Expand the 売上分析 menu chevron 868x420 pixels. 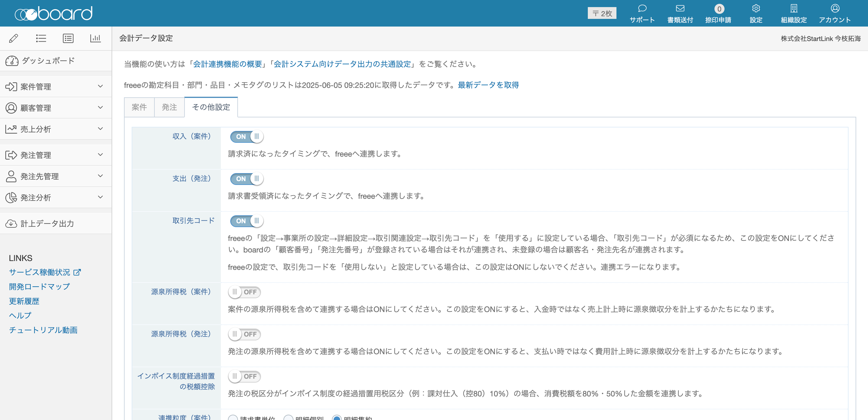click(x=100, y=129)
